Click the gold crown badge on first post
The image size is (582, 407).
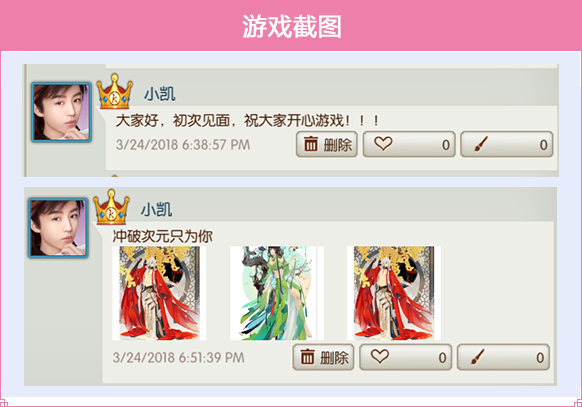click(x=114, y=91)
